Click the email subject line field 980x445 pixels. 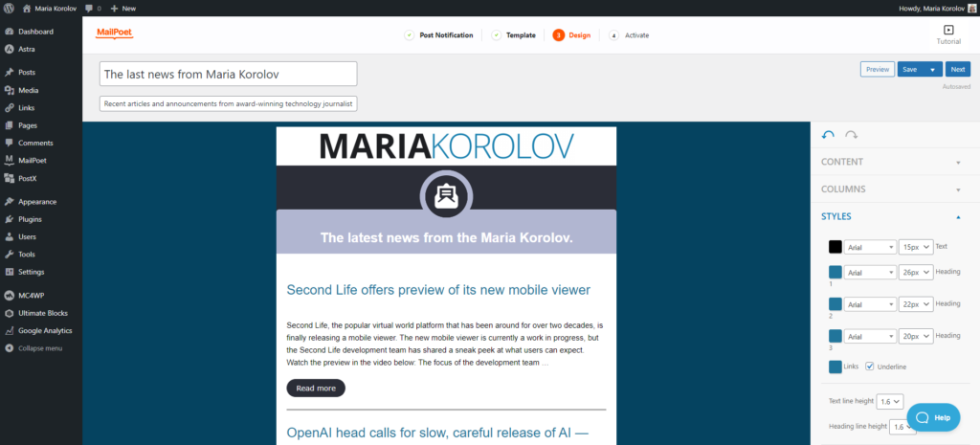[228, 74]
